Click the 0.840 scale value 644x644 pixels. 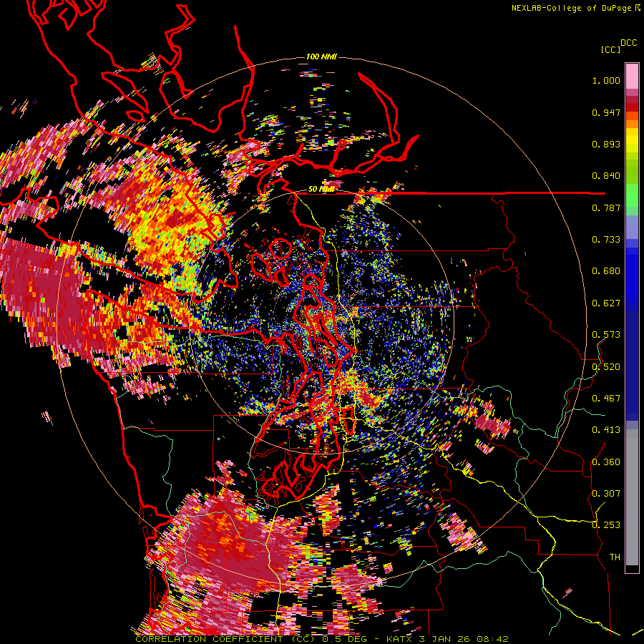tap(606, 176)
